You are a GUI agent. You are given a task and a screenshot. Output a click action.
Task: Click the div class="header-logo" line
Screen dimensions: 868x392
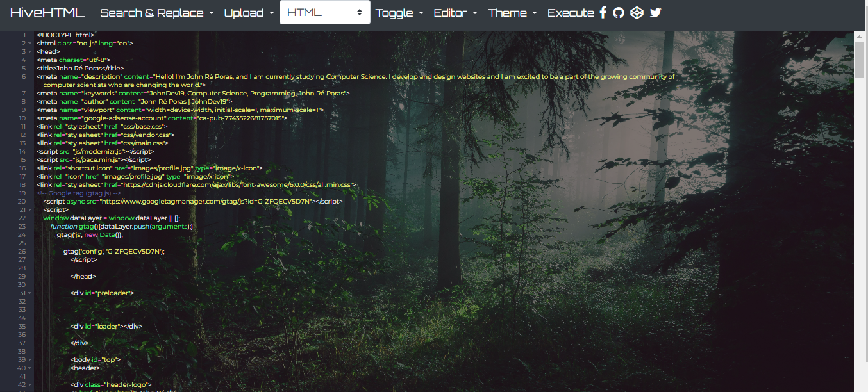click(x=110, y=384)
